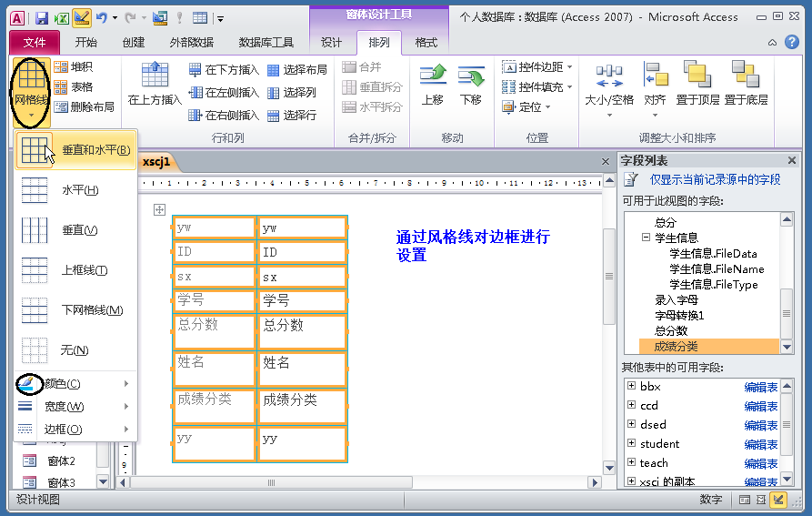Expand the bbx table node

pyautogui.click(x=631, y=386)
